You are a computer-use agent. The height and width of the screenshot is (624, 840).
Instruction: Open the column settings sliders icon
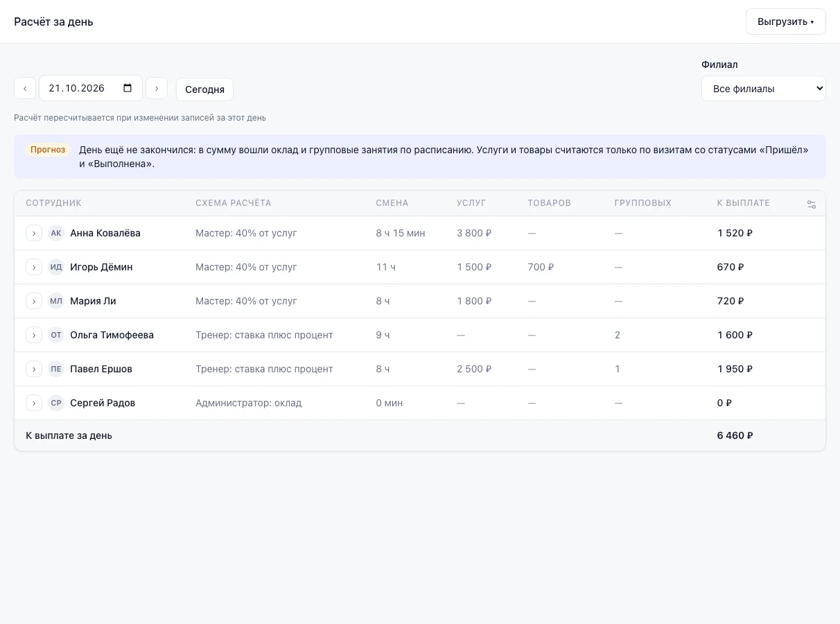(x=812, y=204)
